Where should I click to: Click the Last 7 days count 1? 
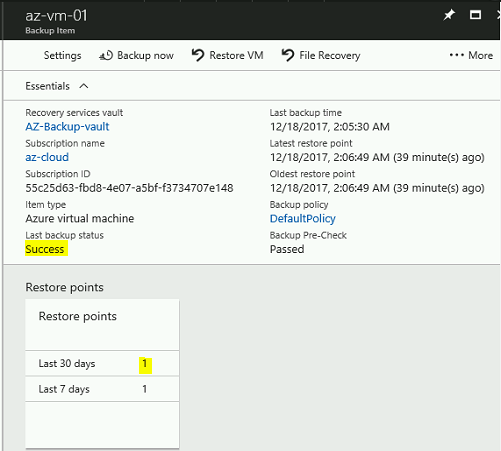pyautogui.click(x=145, y=389)
